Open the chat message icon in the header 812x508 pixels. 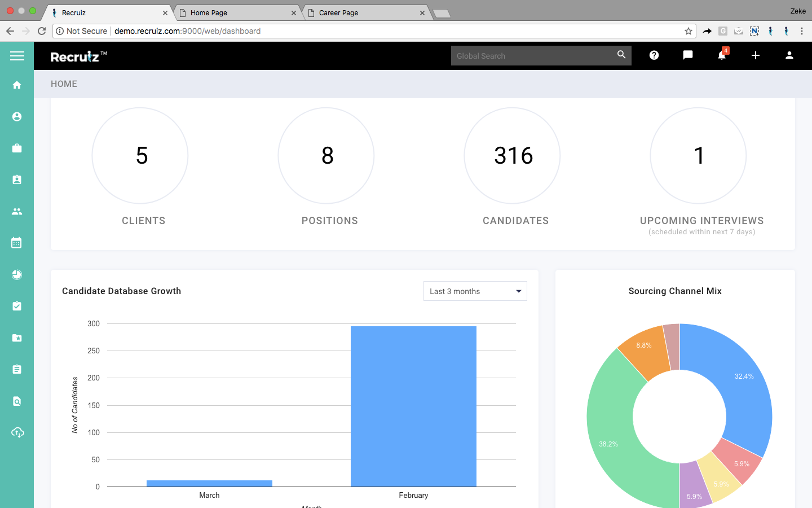coord(687,55)
